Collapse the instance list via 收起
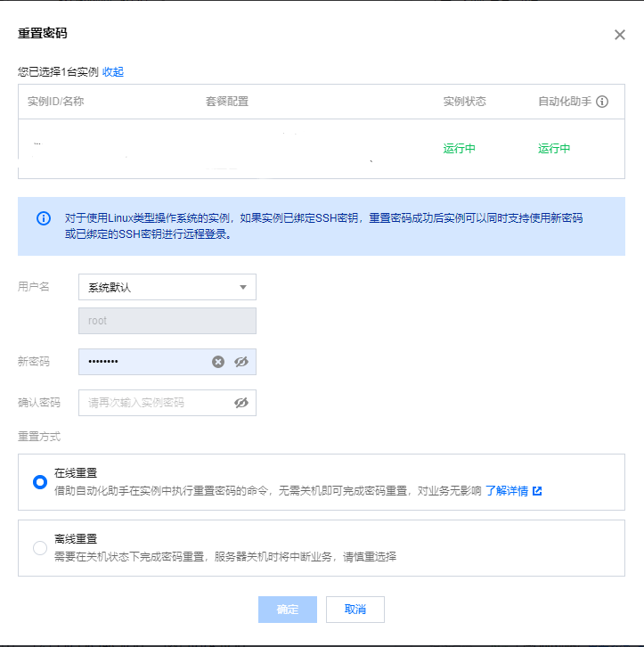Viewport: 644px width, 647px height. [x=113, y=71]
